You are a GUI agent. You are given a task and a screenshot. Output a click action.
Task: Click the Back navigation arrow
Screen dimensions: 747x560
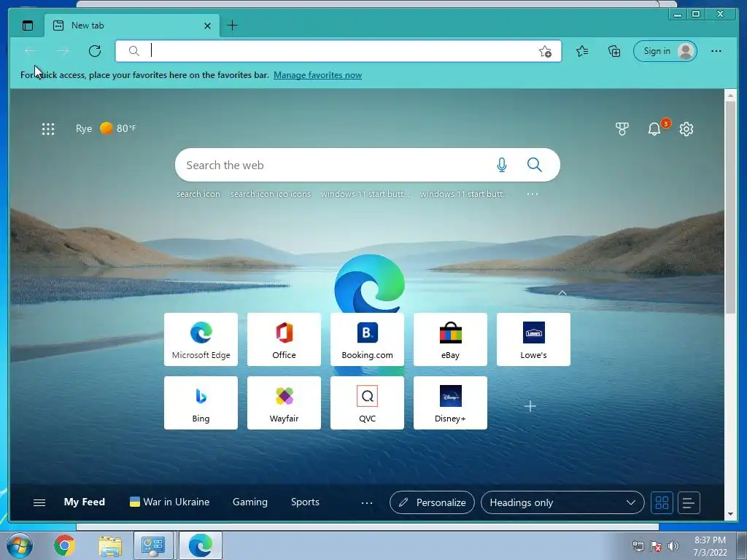click(x=31, y=51)
